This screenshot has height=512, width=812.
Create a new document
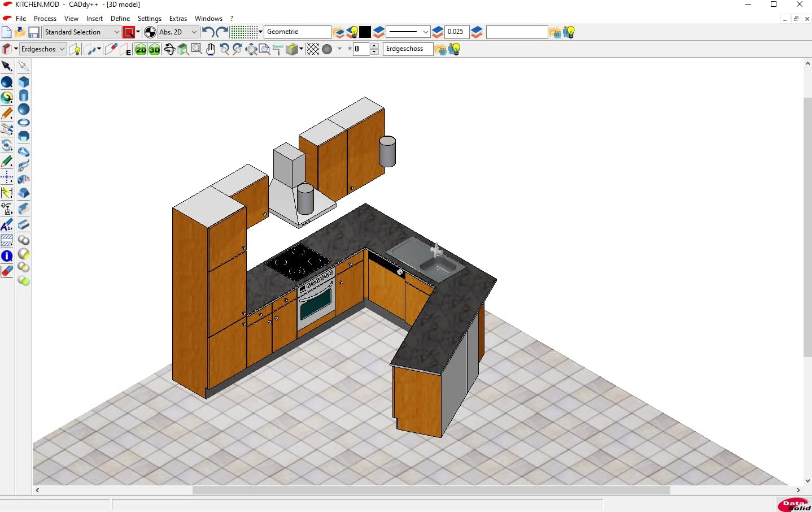(x=6, y=32)
